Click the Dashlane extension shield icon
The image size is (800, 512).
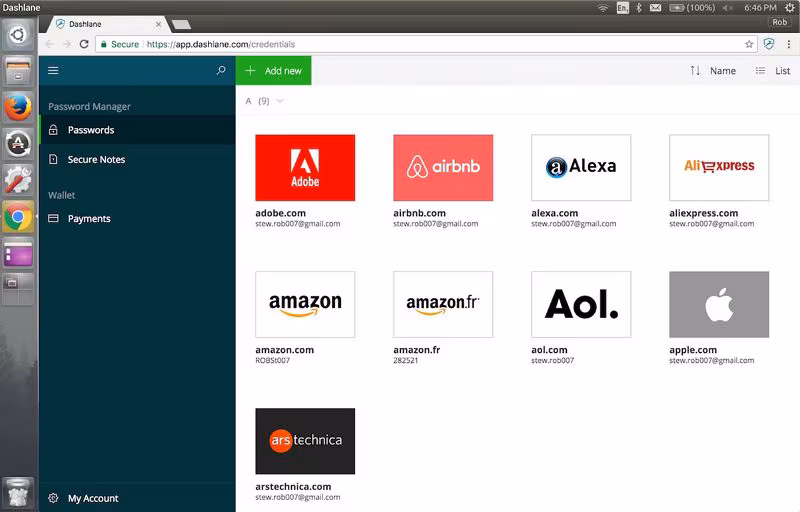pyautogui.click(x=769, y=44)
